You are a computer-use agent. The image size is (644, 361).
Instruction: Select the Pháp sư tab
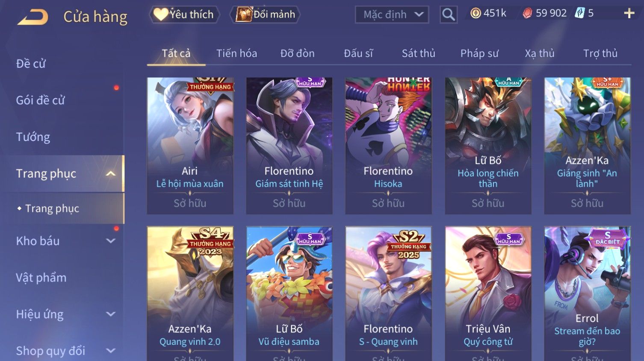pos(479,53)
